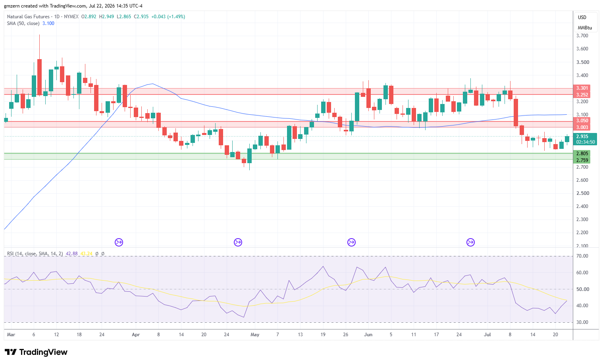Viewport: 603px width, 364px height.
Task: Click the 3.252 red price label
Action: coord(582,95)
